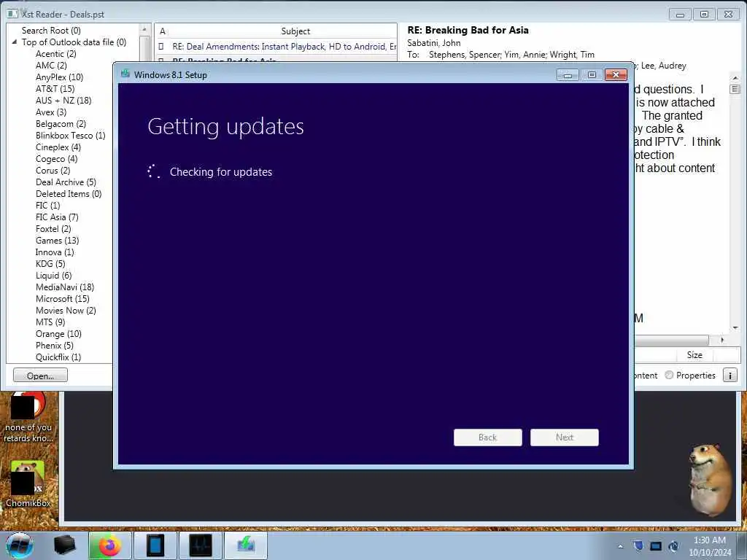Switch to the blue tablet taskbar app
747x560 pixels.
point(155,545)
